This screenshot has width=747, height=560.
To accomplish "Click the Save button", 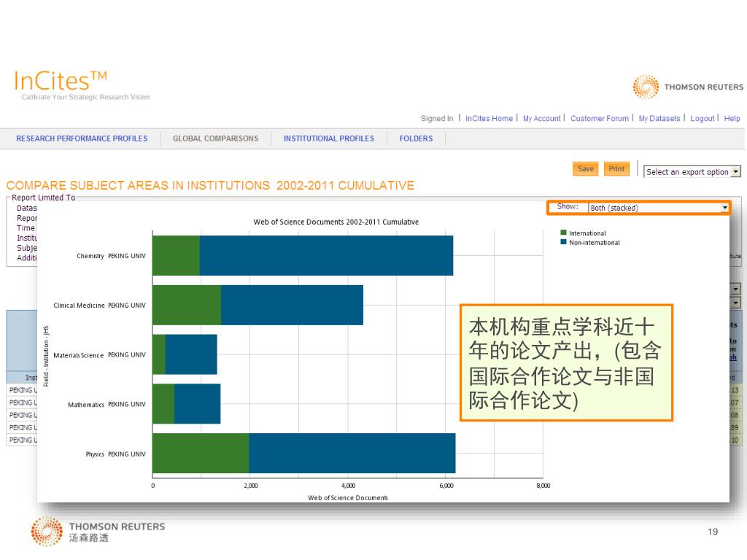I will coord(586,168).
